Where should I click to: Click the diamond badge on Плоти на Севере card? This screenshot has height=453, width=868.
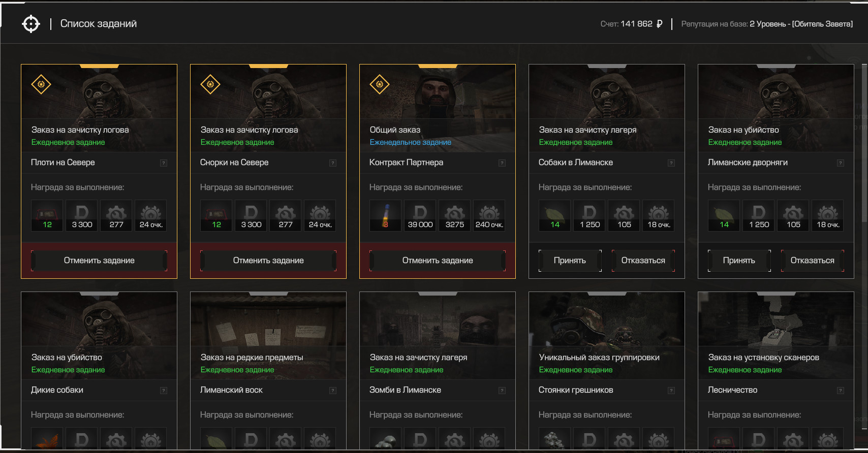coord(41,84)
